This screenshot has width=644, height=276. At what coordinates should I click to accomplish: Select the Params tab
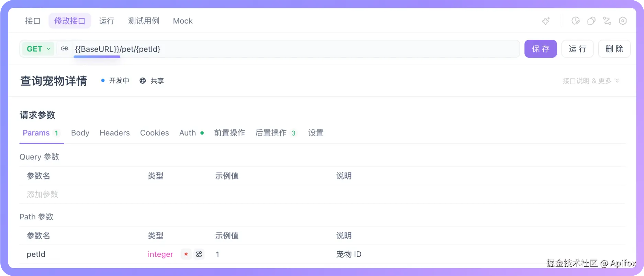point(41,133)
